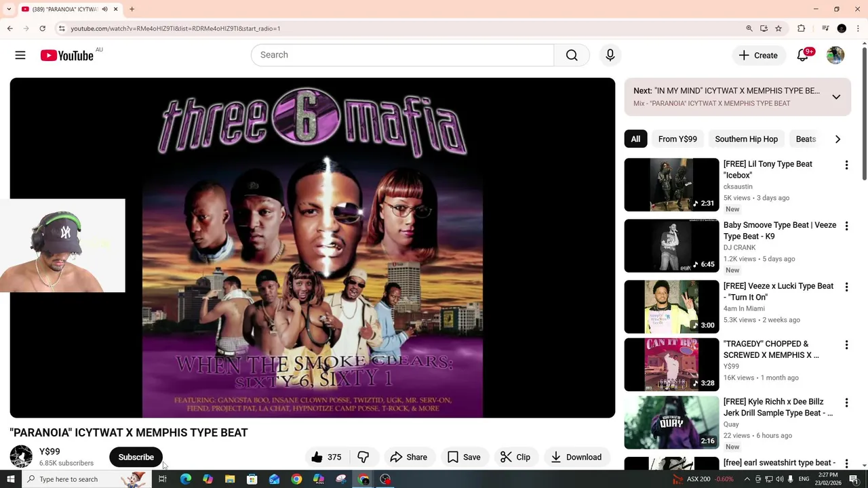Open the account avatar menu
Image resolution: width=868 pixels, height=488 pixels.
click(835, 56)
